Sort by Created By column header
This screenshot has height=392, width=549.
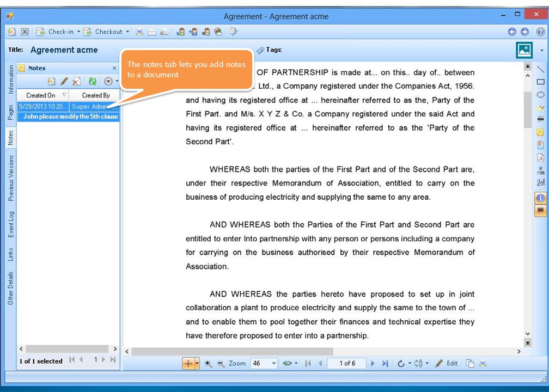pyautogui.click(x=95, y=95)
